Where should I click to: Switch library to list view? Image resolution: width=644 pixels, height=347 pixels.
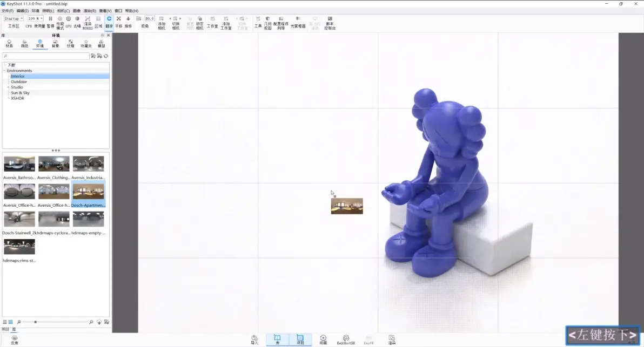4,322
